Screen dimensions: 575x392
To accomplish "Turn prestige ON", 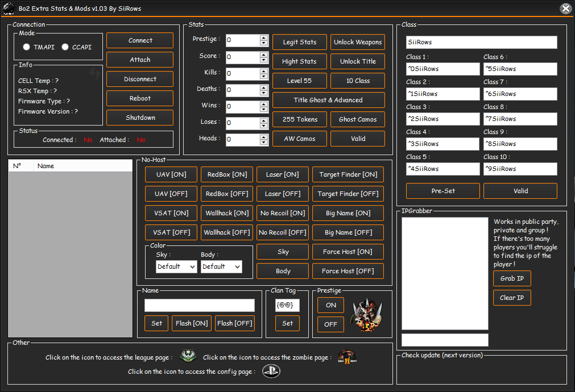I will (x=331, y=305).
